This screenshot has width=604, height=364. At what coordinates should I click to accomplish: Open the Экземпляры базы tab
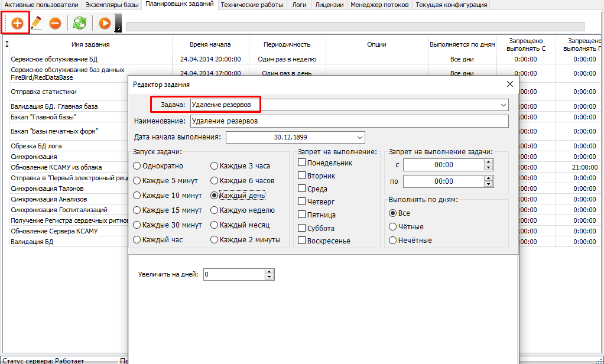pyautogui.click(x=112, y=5)
